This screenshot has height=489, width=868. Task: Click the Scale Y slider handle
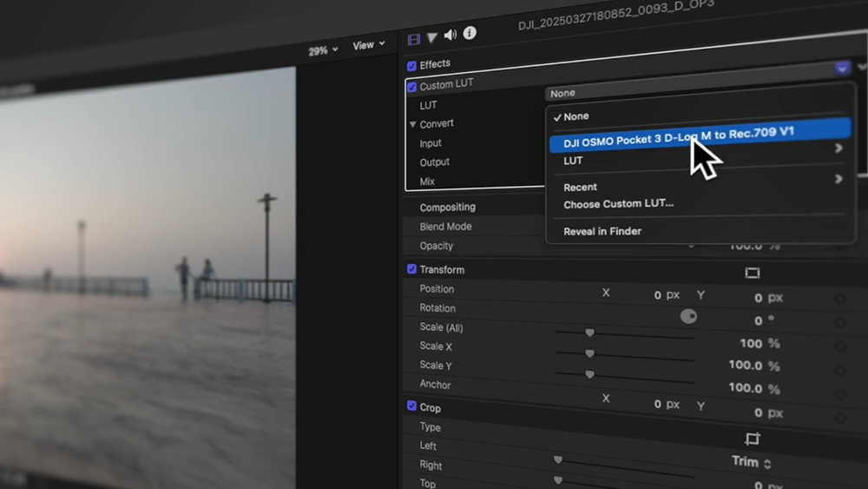click(x=589, y=374)
